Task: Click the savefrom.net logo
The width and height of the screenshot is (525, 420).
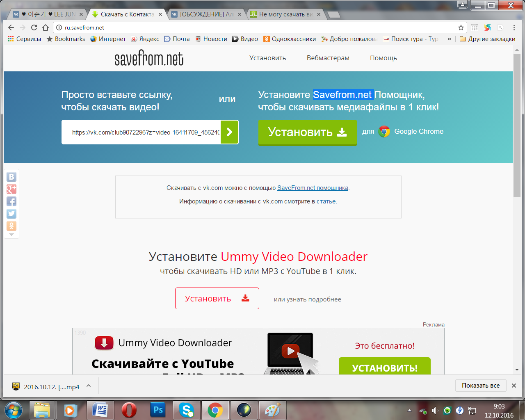Action: coord(149,58)
